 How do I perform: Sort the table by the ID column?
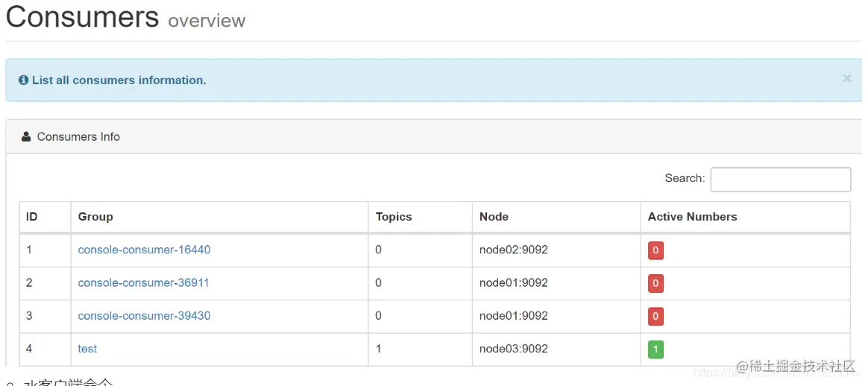tap(32, 217)
